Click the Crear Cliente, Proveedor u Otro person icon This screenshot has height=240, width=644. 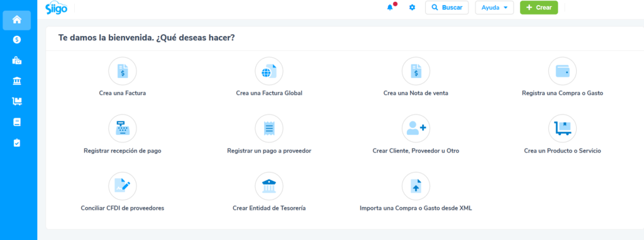tap(416, 129)
